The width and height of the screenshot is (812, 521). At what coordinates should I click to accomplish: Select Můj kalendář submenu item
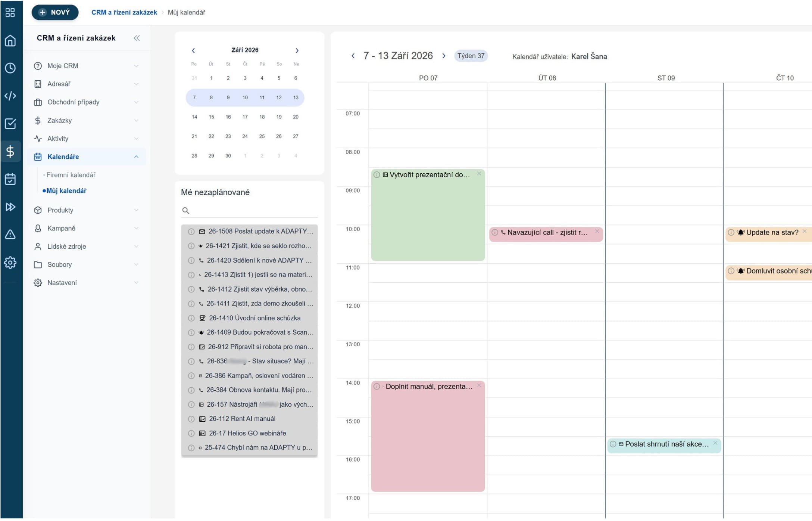[66, 191]
